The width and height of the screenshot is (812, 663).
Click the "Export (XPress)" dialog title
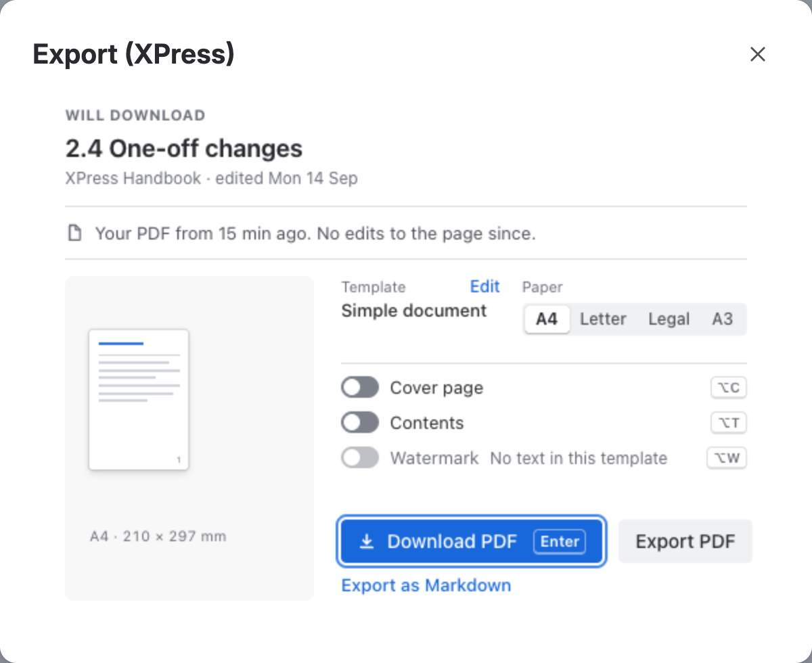133,54
